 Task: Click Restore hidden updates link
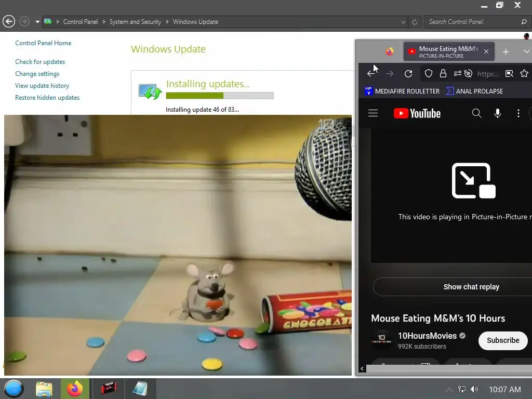point(47,97)
